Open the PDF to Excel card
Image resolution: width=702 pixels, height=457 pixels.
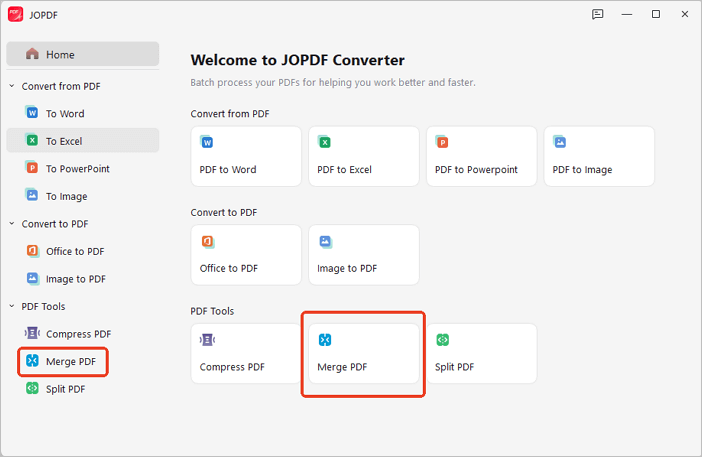click(364, 156)
